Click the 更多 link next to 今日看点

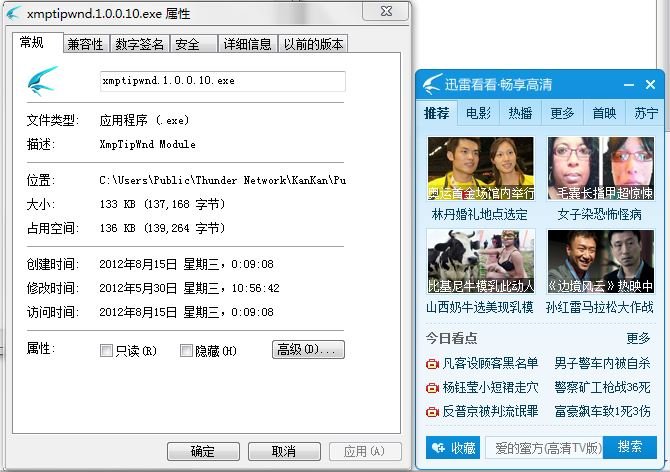638,338
